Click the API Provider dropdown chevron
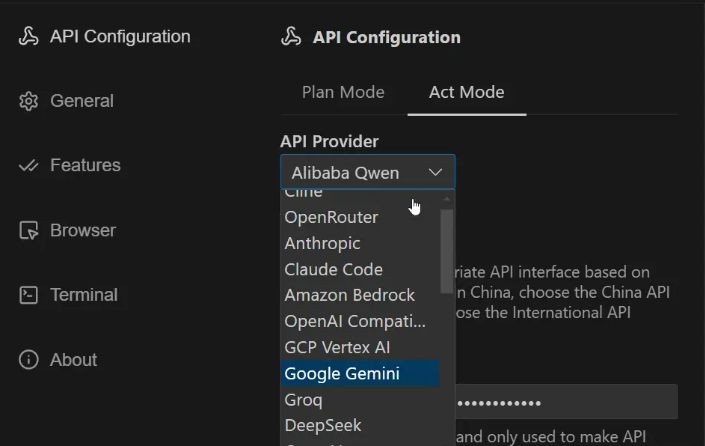 tap(435, 172)
